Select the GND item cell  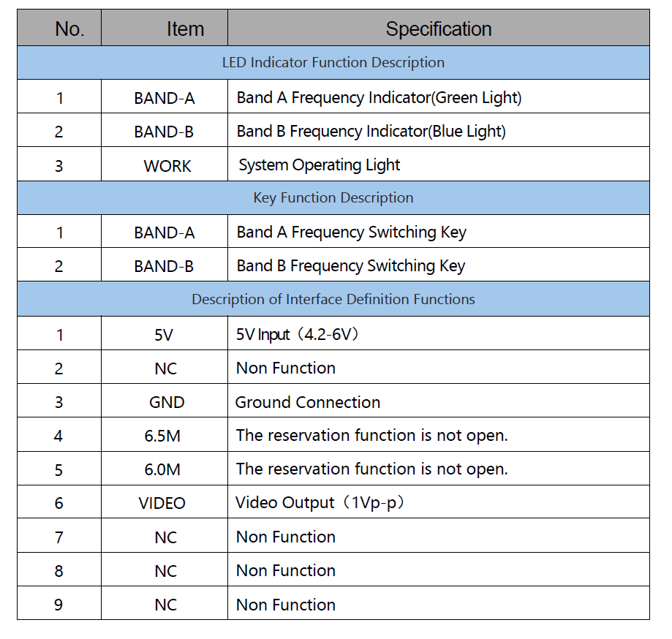coord(167,402)
